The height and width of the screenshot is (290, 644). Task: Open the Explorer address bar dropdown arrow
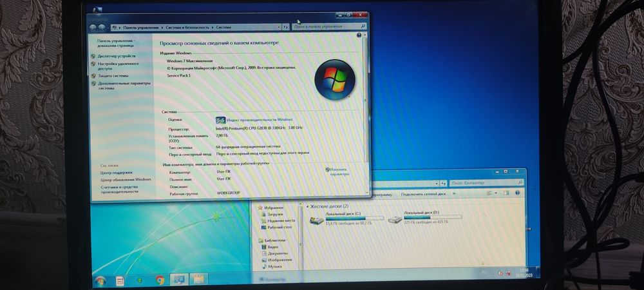(x=437, y=183)
